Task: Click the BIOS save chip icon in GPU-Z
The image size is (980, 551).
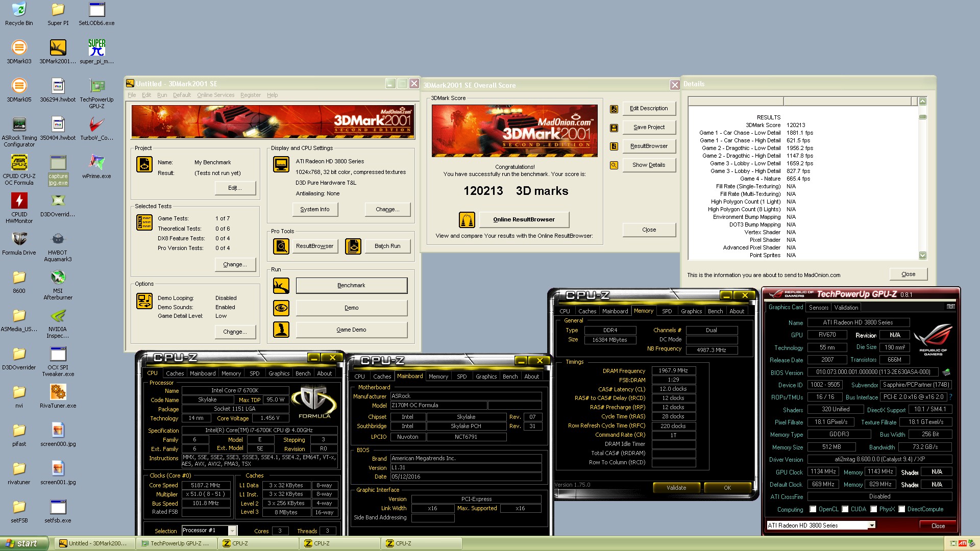Action: (x=946, y=372)
